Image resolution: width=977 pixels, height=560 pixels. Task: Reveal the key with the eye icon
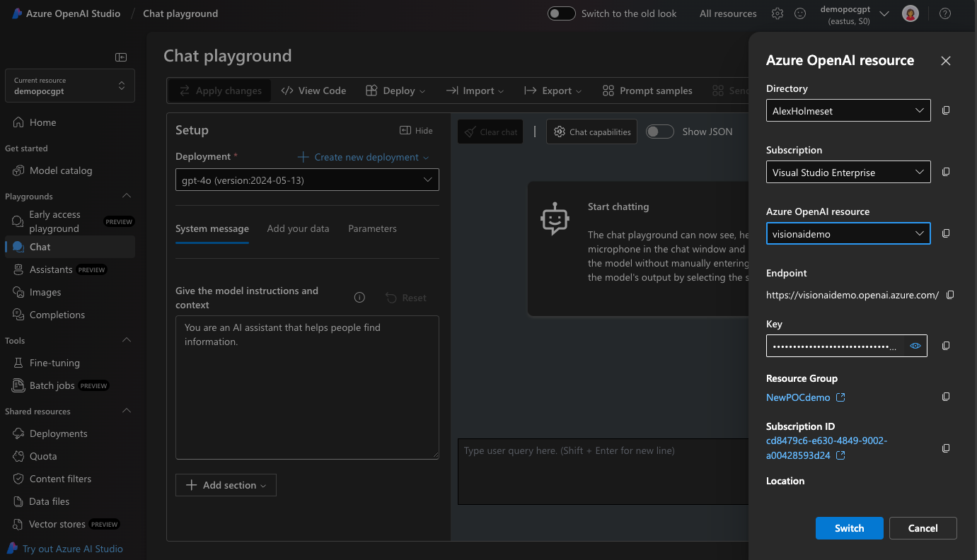pos(915,346)
